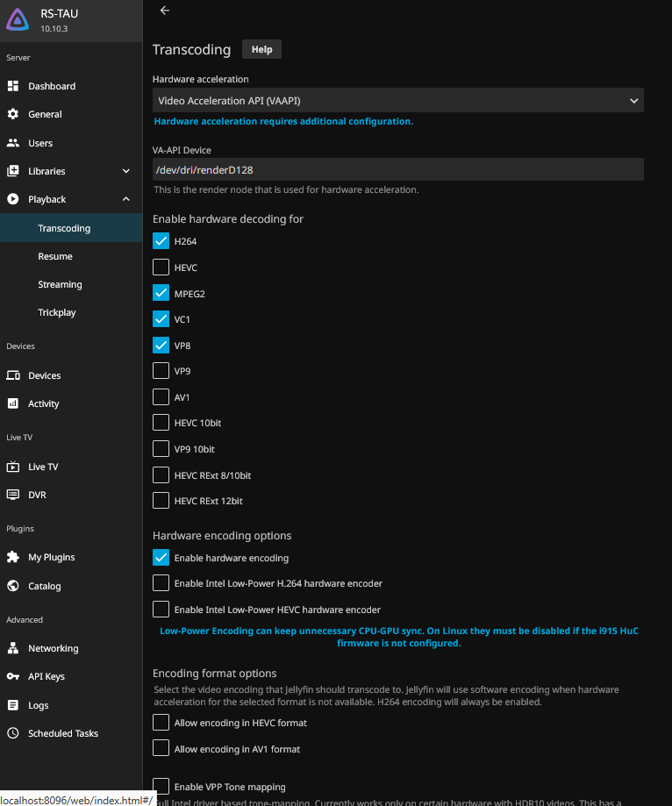672x806 pixels.
Task: Select Trickplay in the Playback submenu
Action: pyautogui.click(x=57, y=312)
